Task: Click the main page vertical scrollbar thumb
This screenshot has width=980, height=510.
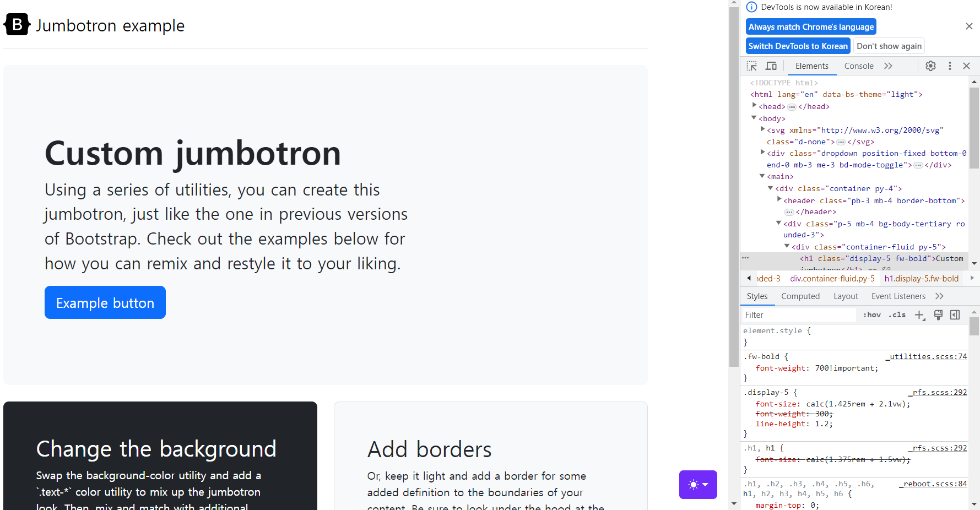Action: click(x=734, y=187)
